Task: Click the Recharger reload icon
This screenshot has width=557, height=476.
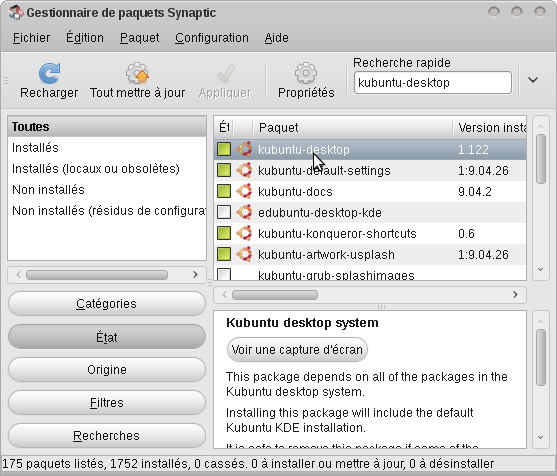Action: point(49,73)
